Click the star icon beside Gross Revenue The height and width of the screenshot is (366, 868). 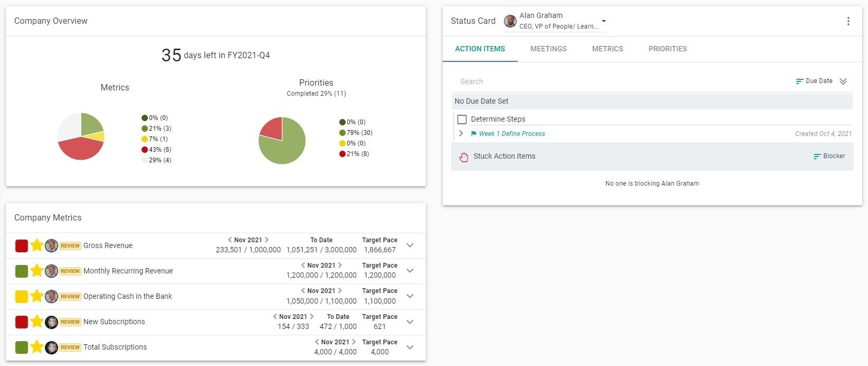tap(36, 245)
